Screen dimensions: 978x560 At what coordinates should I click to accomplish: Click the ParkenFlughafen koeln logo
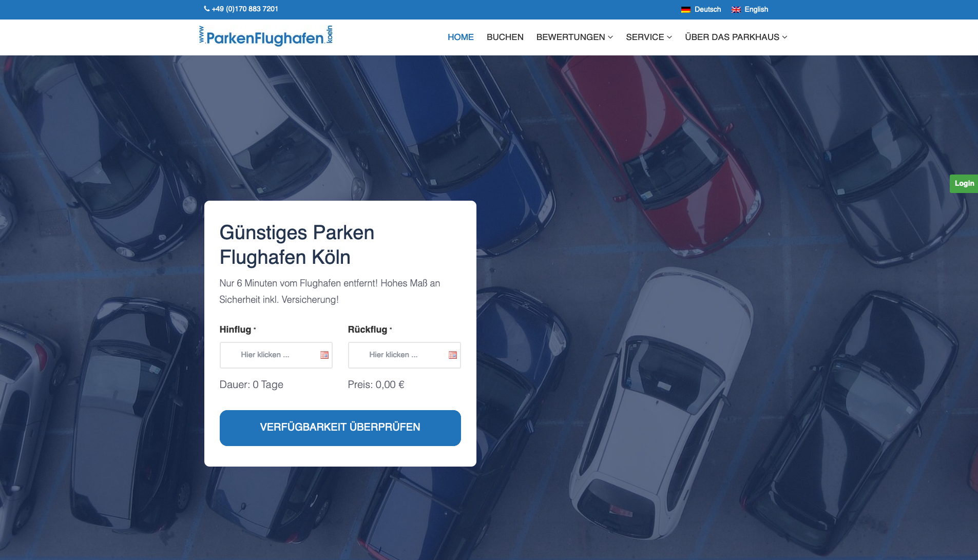(266, 35)
